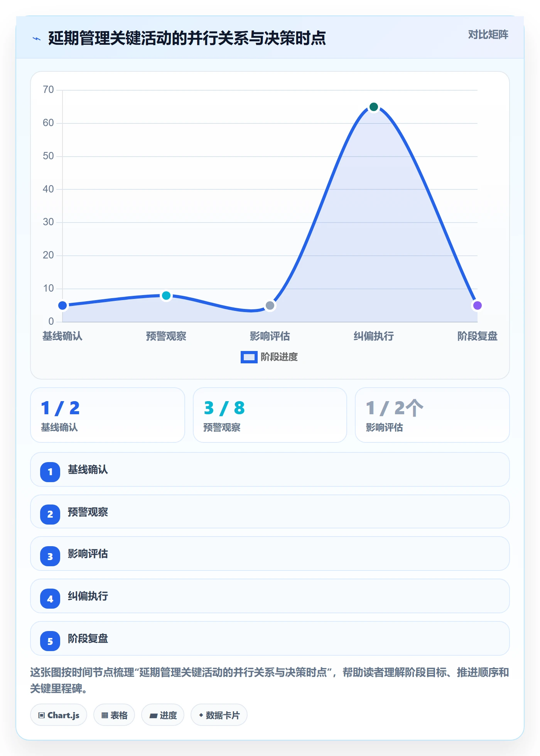540x756 pixels.
Task: Click the 阶段进度 legend label
Action: pos(279,357)
